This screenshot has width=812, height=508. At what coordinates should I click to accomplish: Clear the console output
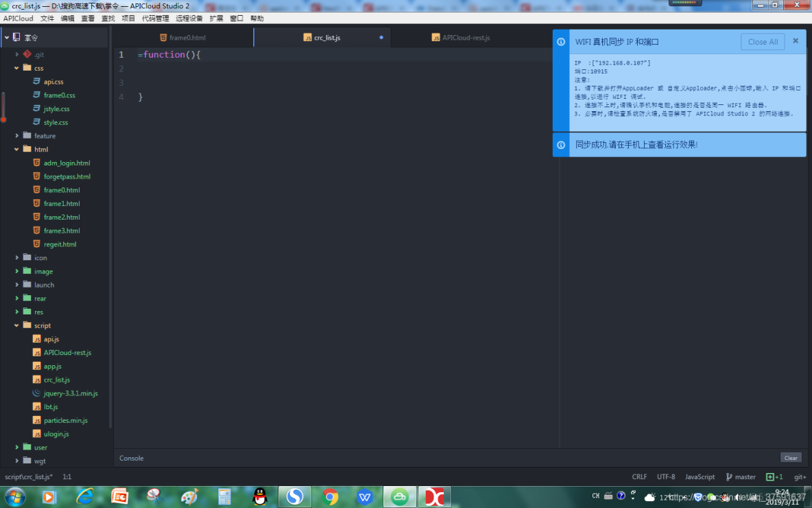[x=791, y=458]
